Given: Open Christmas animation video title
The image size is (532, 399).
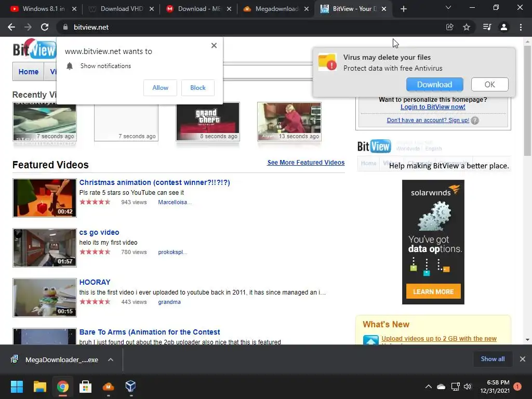Looking at the screenshot, I should [x=154, y=182].
